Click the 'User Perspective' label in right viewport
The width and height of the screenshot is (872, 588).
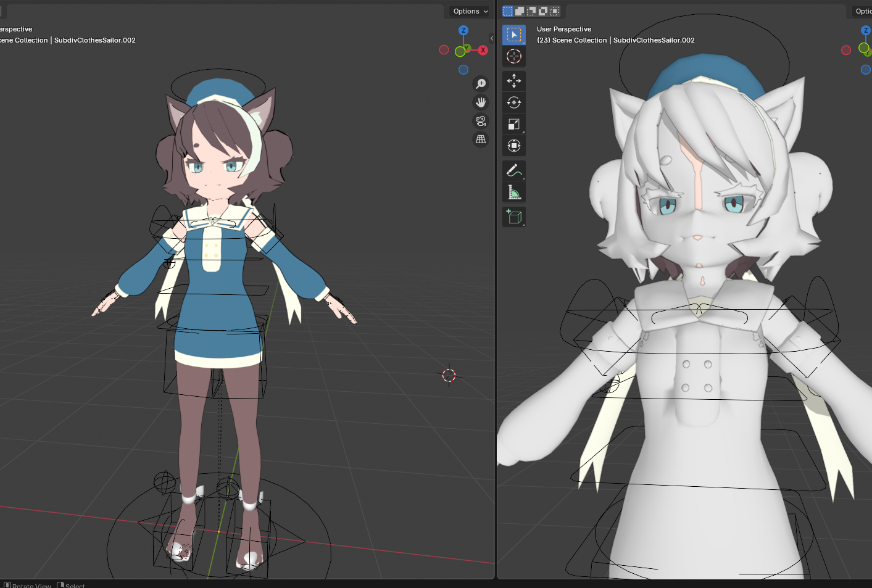(x=564, y=29)
